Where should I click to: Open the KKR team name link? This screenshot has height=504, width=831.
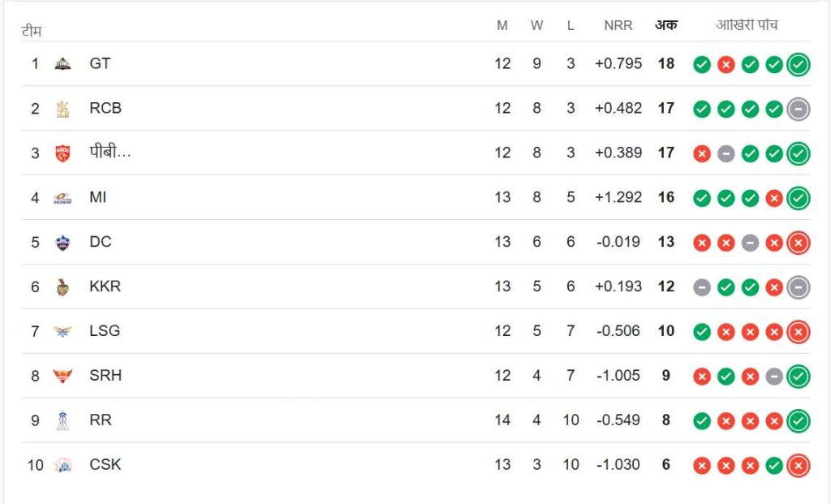[105, 286]
